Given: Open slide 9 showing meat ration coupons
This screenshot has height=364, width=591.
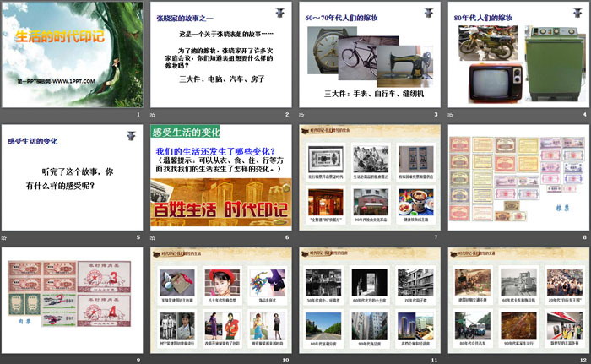Looking at the screenshot, I should (73, 299).
